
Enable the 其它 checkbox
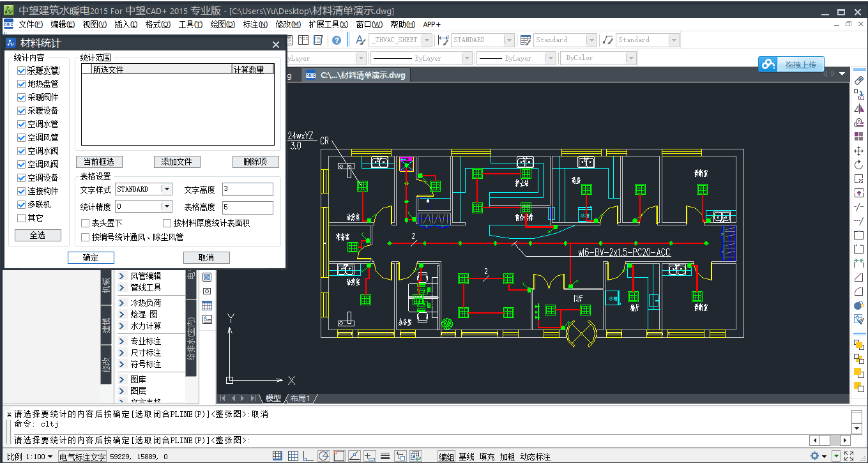point(22,218)
